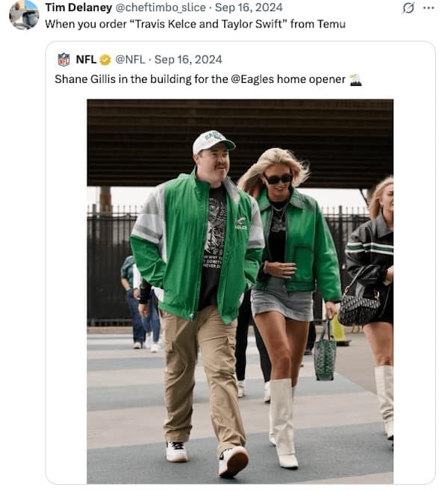Click the Grok slashed-circle icon
This screenshot has height=490, width=448.
tap(408, 7)
